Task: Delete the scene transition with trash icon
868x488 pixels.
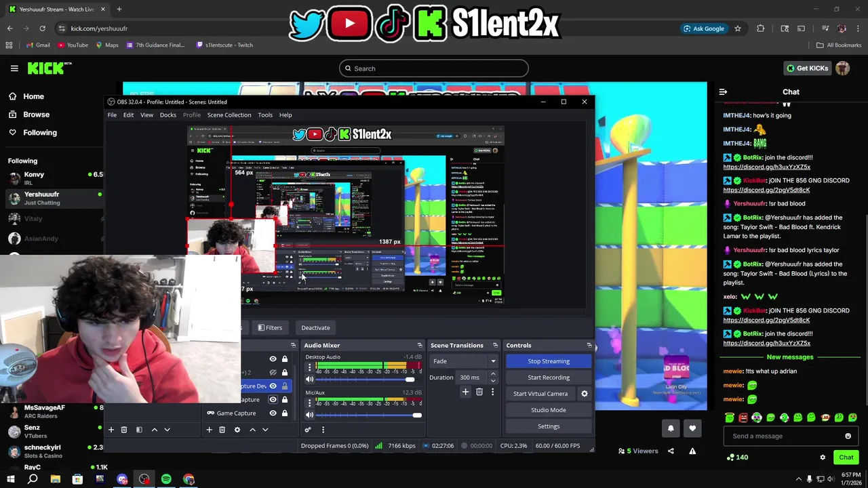Action: (479, 392)
